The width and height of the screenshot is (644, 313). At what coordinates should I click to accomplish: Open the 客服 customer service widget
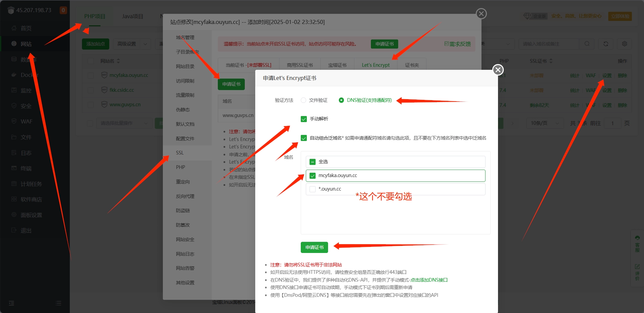pyautogui.click(x=637, y=244)
